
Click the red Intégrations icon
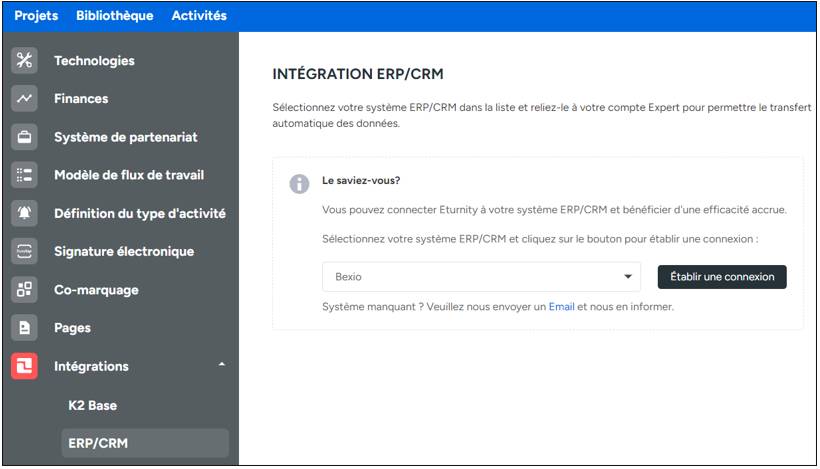25,366
